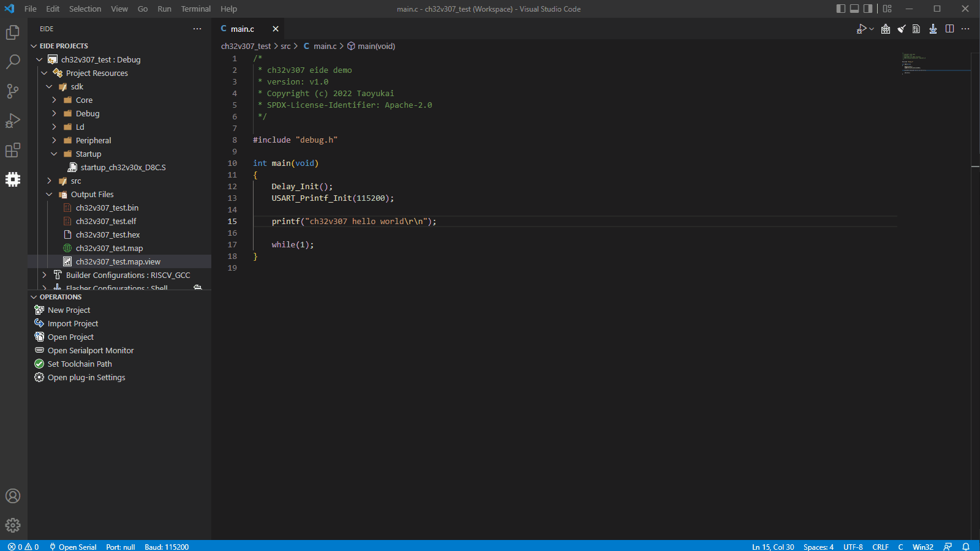Click the feedback icon in status bar

point(948,547)
